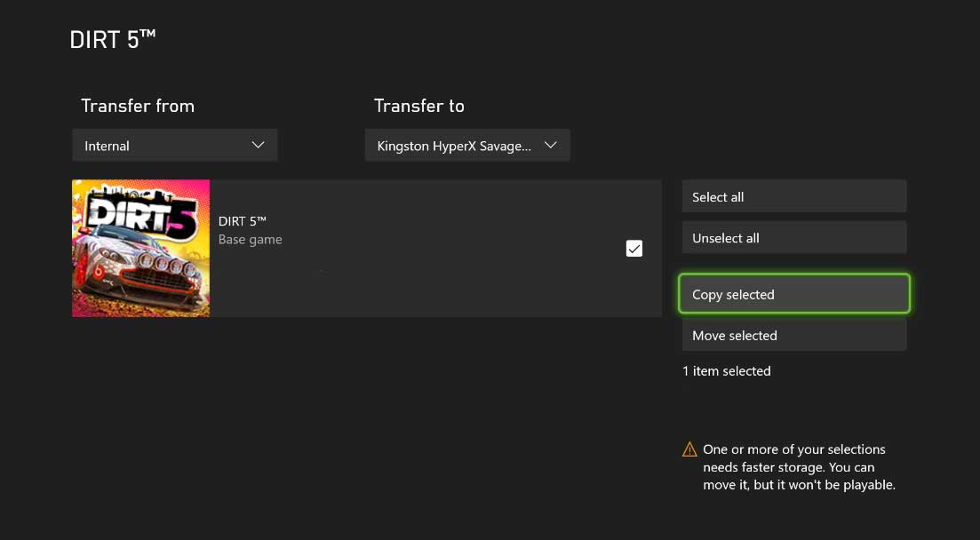Uncheck the DIRT 5 base game checkbox

(633, 248)
